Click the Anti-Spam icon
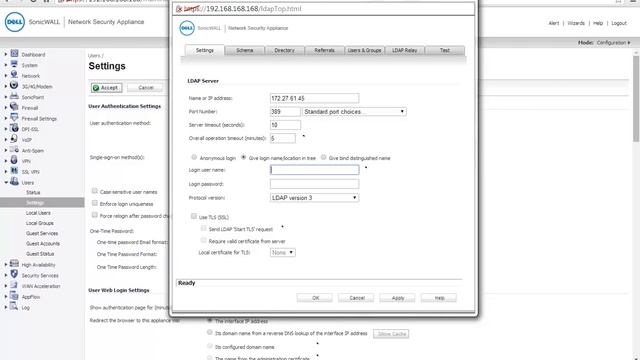The width and height of the screenshot is (640, 360). pos(14,150)
